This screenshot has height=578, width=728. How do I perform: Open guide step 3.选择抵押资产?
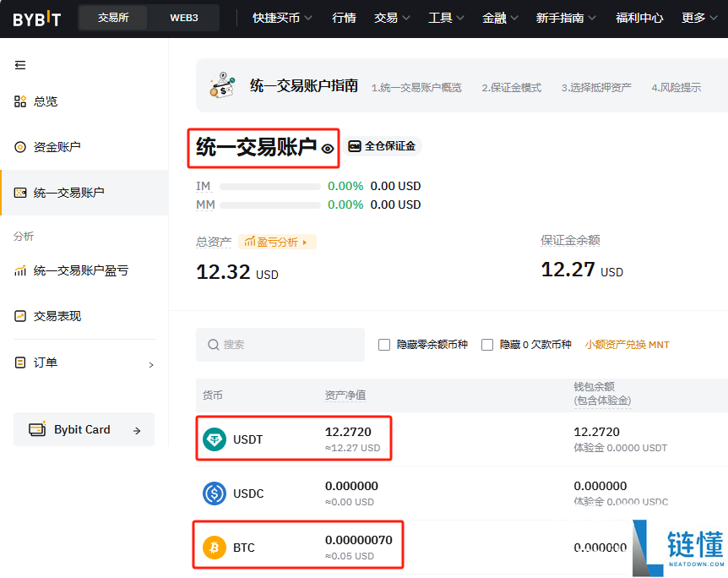[596, 87]
